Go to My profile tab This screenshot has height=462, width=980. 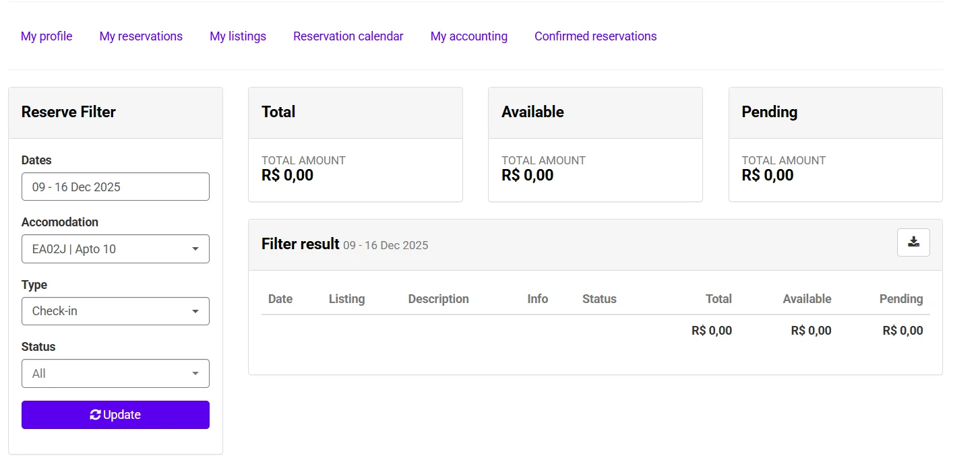click(x=47, y=36)
